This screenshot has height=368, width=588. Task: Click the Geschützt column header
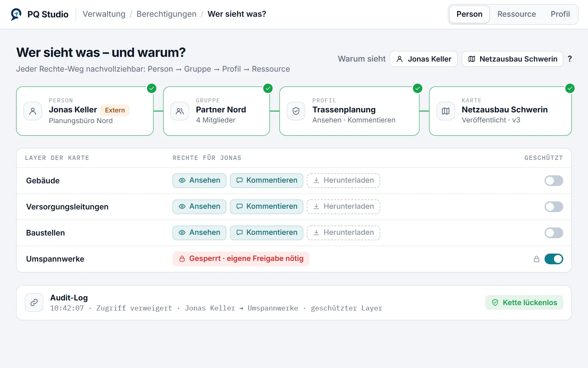(x=544, y=158)
